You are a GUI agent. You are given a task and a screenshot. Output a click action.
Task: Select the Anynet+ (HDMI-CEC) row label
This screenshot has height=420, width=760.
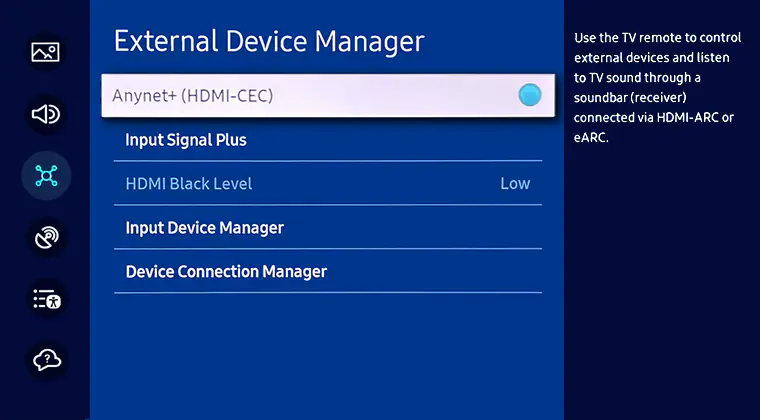[x=192, y=95]
